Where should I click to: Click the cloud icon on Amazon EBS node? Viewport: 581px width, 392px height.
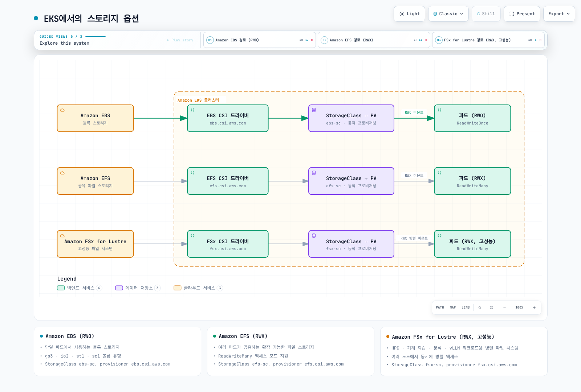tap(62, 110)
